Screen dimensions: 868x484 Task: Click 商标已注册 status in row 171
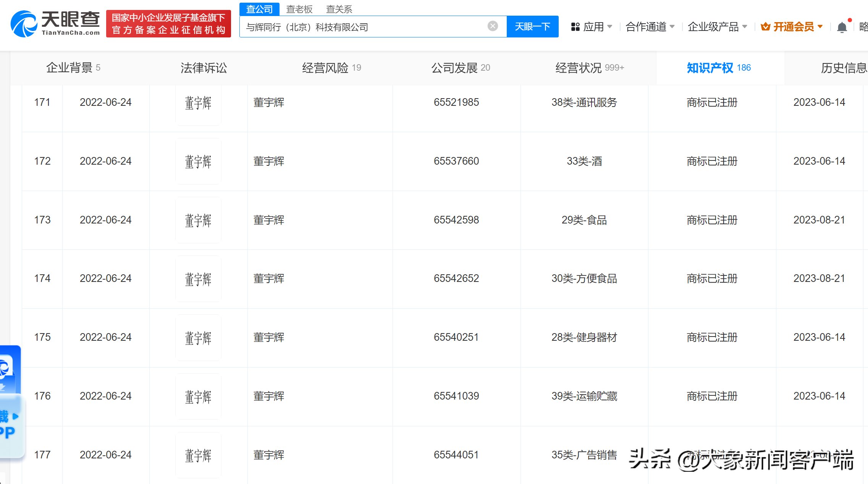tap(712, 102)
